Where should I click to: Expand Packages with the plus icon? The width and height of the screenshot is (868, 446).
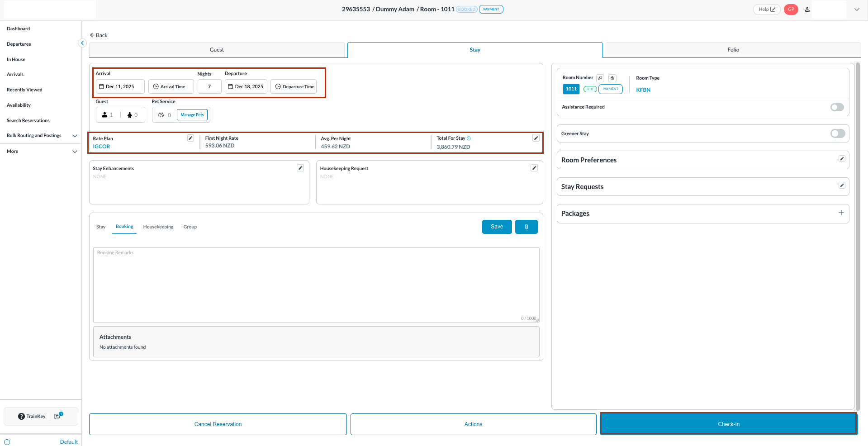(841, 213)
